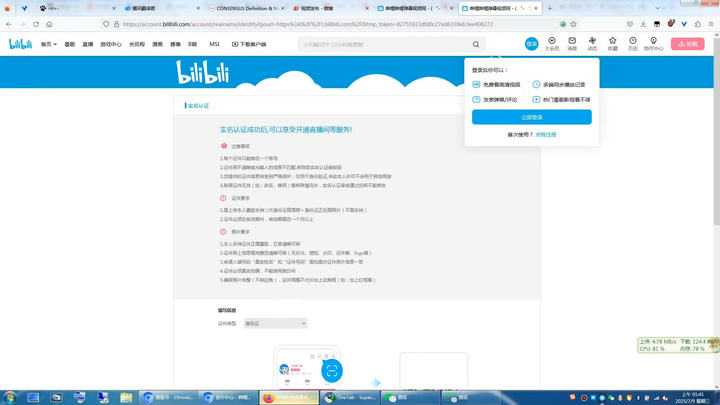Switch to the 视频发布 - 微博 tab
This screenshot has height=405, width=720.
(x=331, y=8)
